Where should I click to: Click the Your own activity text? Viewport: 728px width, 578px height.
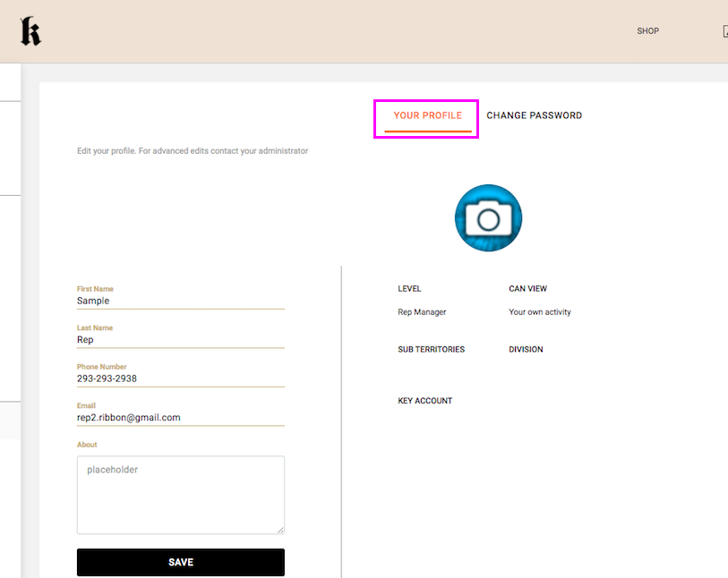click(539, 312)
